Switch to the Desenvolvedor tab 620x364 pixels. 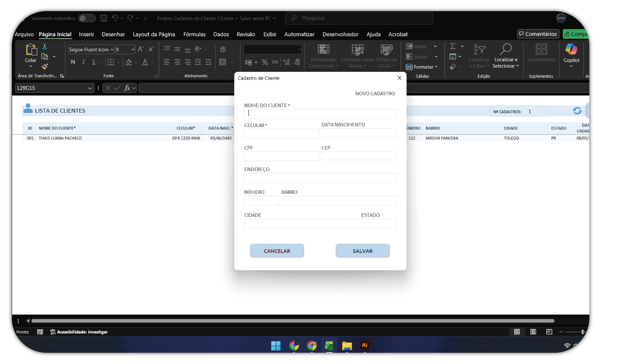tap(340, 34)
